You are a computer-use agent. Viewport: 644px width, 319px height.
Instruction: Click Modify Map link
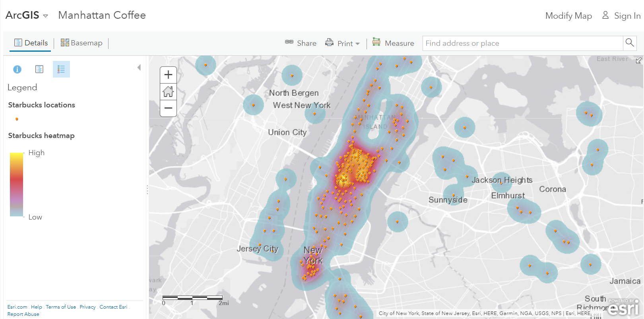pyautogui.click(x=568, y=16)
